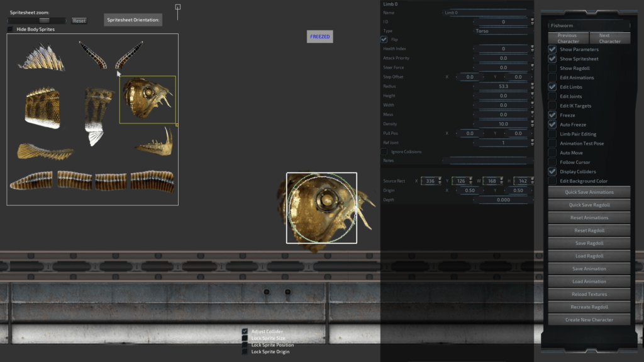The image size is (644, 362).
Task: Enable Edit Joints checkbox
Action: click(552, 96)
